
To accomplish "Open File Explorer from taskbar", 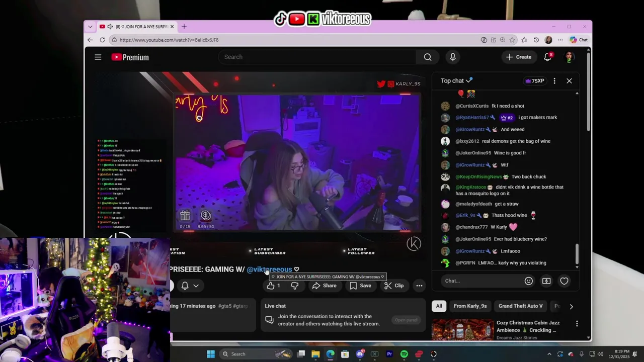I will coord(315,354).
